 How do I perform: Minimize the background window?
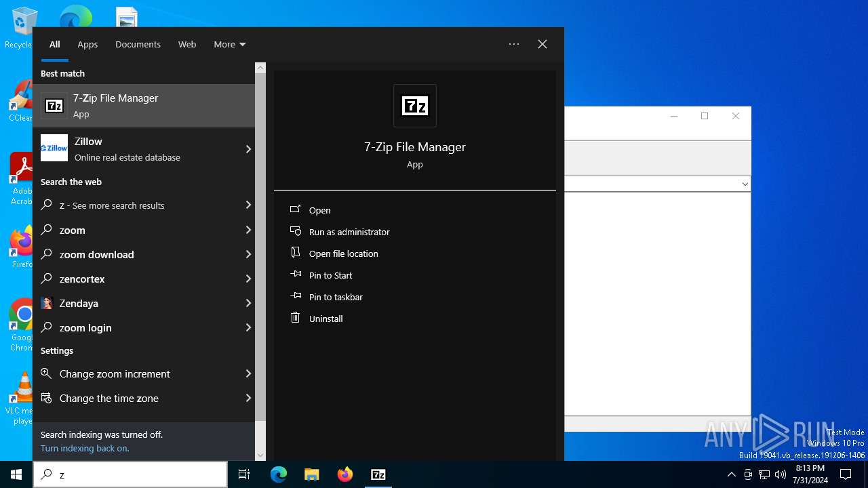click(674, 116)
